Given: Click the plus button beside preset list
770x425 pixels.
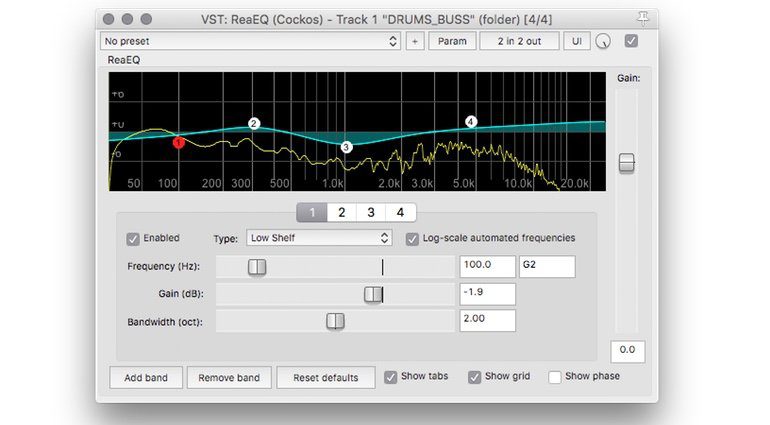Looking at the screenshot, I should (415, 41).
